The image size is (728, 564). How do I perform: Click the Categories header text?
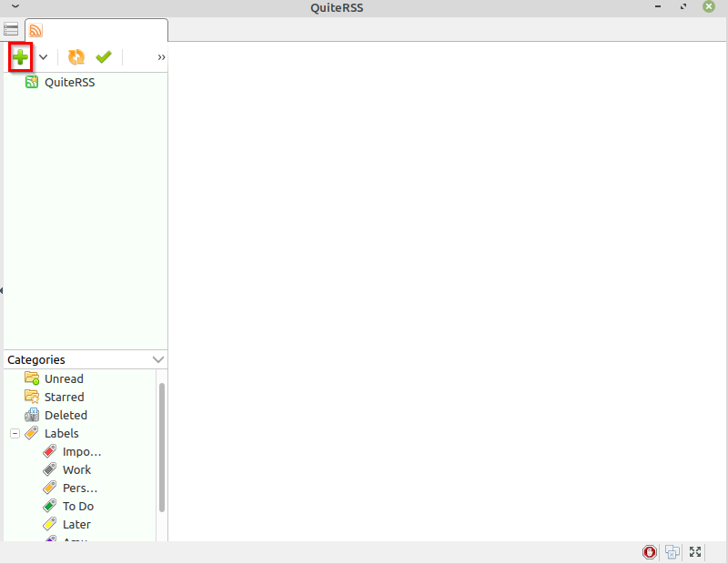pyautogui.click(x=36, y=359)
